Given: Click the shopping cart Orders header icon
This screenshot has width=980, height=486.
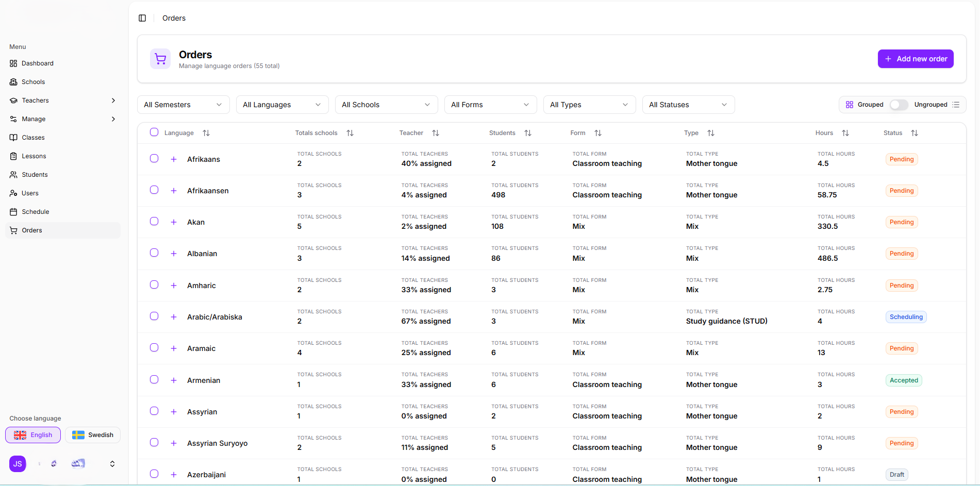Looking at the screenshot, I should [x=160, y=59].
